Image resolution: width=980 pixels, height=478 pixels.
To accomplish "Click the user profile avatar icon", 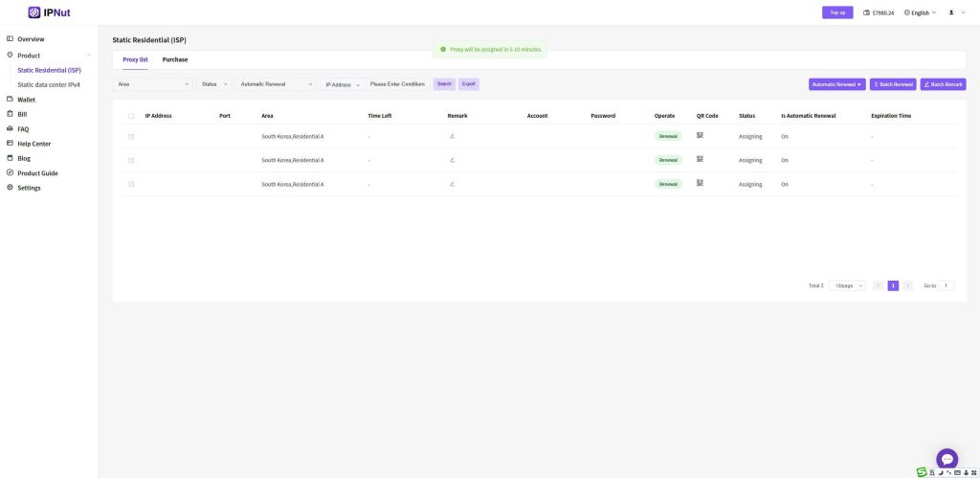I will [x=951, y=12].
